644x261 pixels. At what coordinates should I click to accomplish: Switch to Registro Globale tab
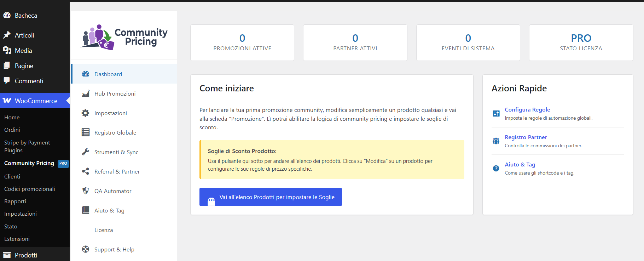[x=124, y=132]
